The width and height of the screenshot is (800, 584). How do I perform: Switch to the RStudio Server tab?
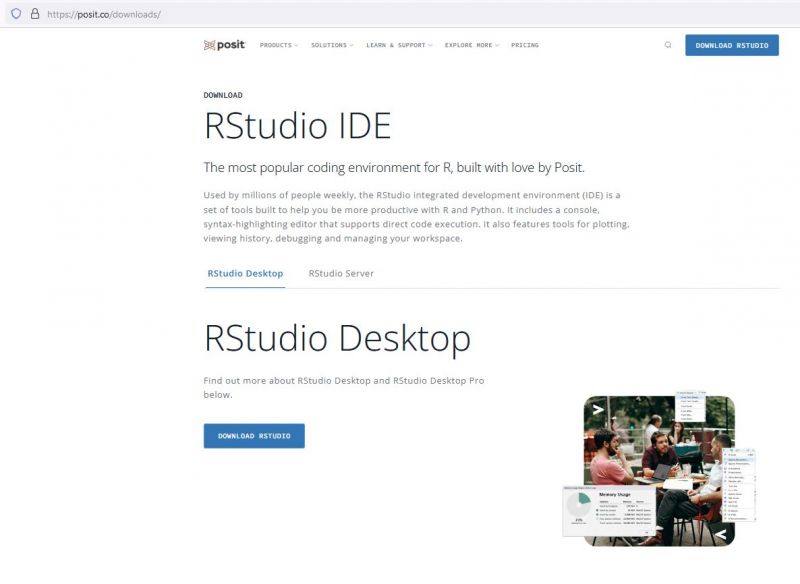pos(341,272)
